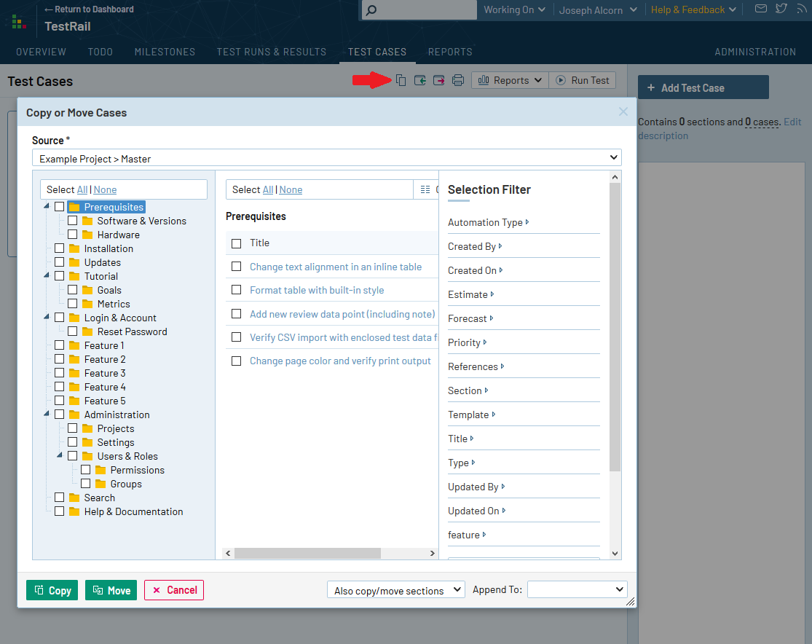This screenshot has width=812, height=644.
Task: Tick the Installation section checkbox
Action: point(60,248)
